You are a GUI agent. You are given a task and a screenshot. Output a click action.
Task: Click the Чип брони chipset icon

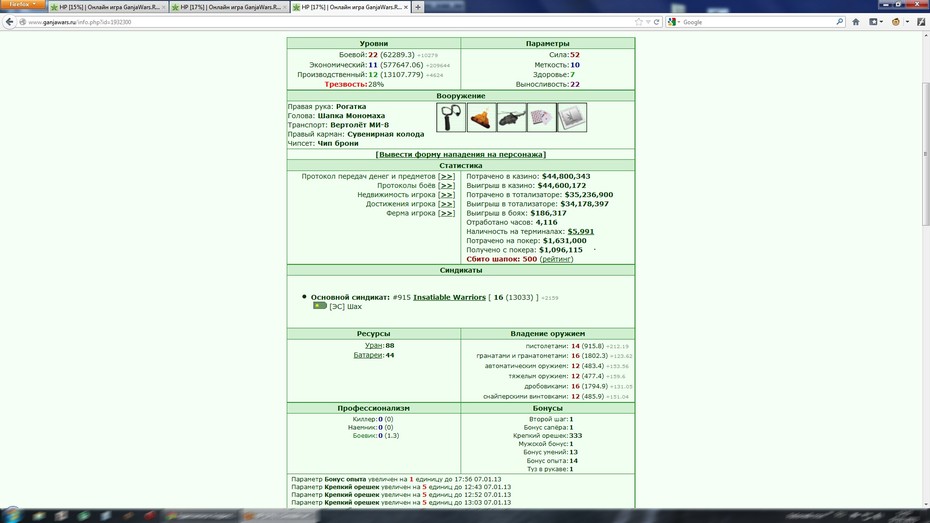(x=572, y=117)
